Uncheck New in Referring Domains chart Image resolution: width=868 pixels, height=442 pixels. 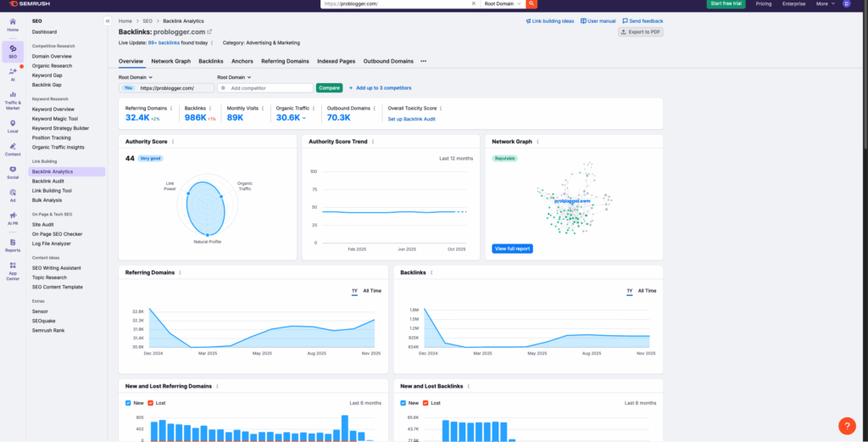click(129, 403)
